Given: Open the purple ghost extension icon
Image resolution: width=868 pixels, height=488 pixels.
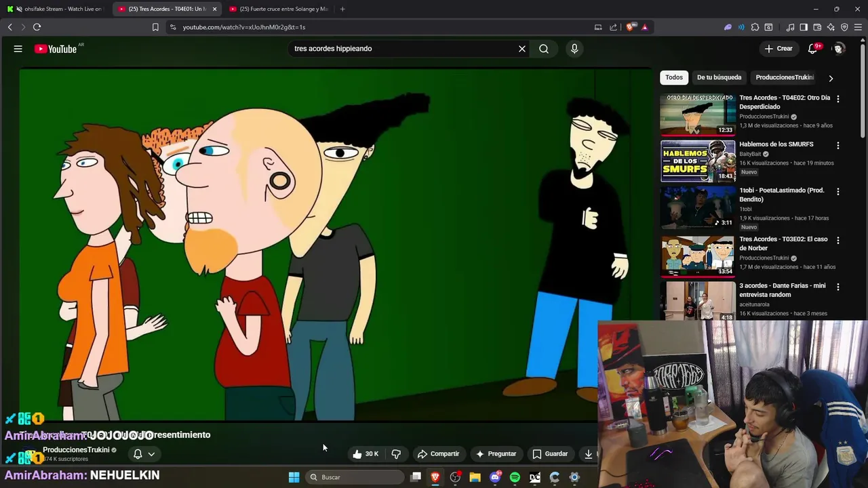Looking at the screenshot, I should (x=728, y=27).
